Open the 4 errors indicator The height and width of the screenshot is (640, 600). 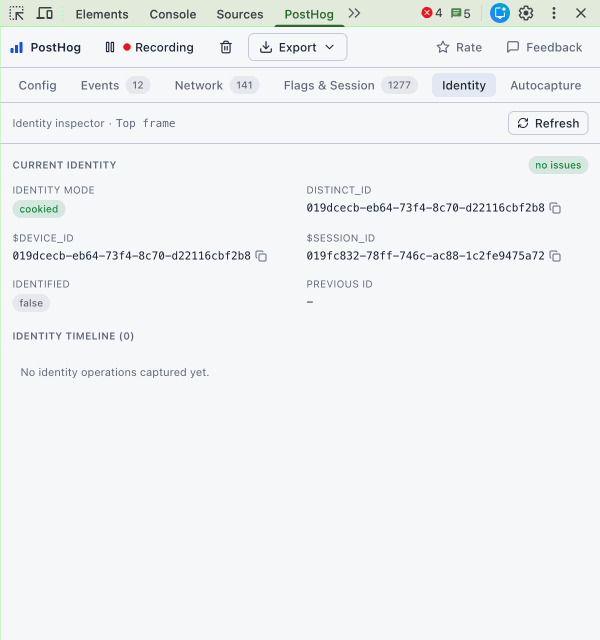(432, 13)
